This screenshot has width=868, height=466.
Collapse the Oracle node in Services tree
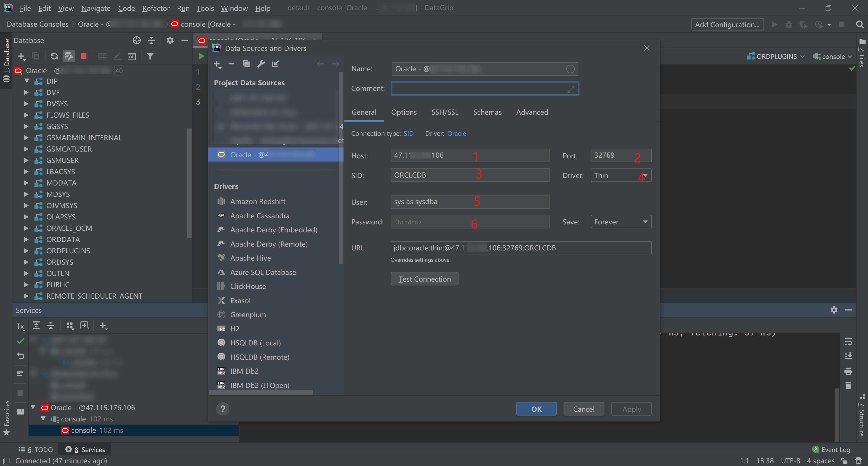click(33, 407)
